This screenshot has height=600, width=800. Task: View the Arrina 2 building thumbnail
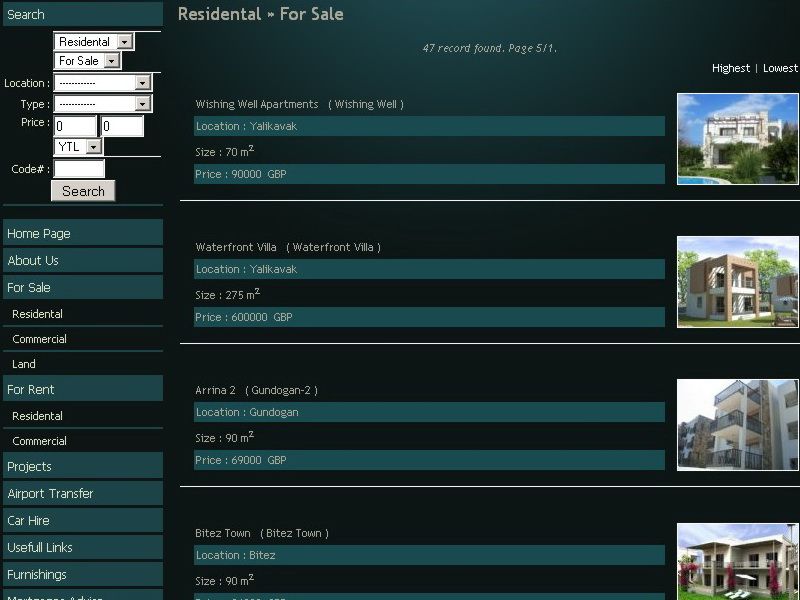(x=738, y=424)
